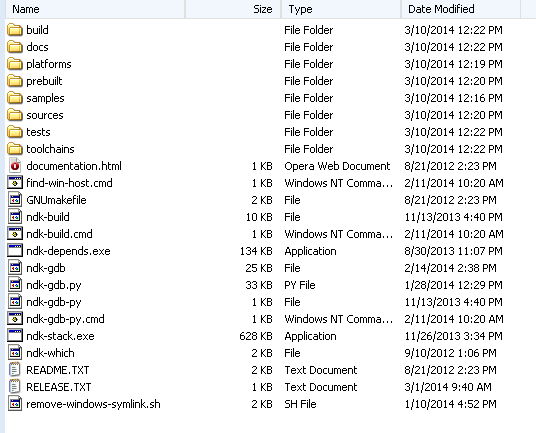Select the ndk-which file icon
Viewport: 536px width, 433px height.
point(15,353)
